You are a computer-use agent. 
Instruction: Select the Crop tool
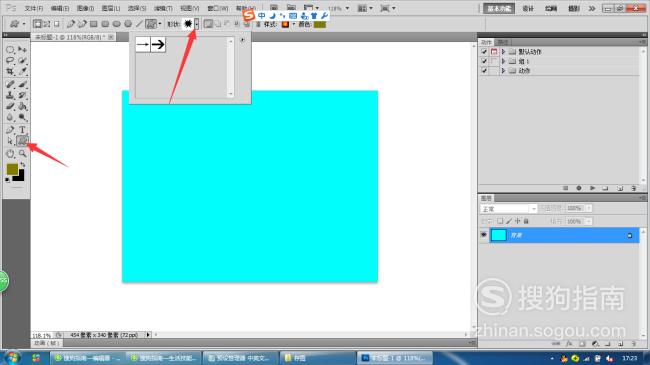[x=10, y=72]
